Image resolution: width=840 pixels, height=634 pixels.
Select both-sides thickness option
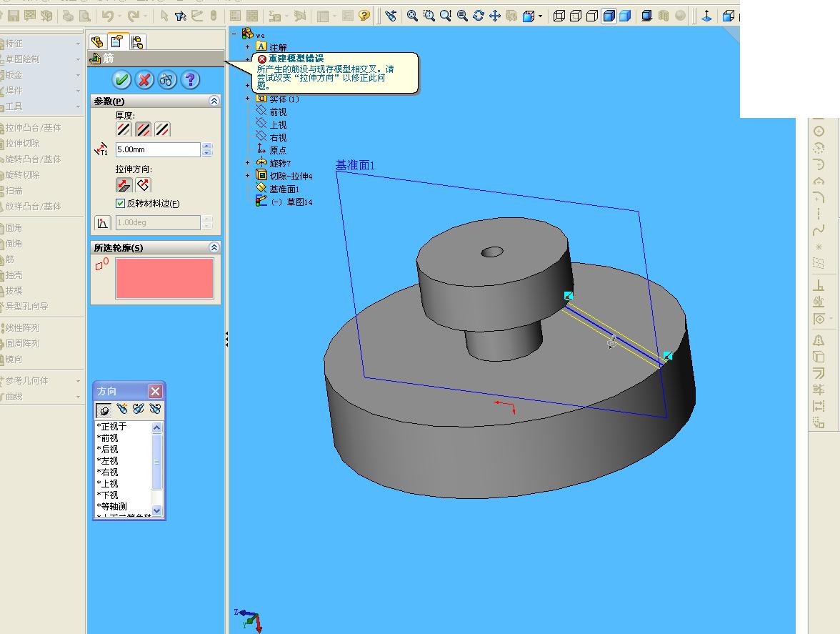(143, 129)
